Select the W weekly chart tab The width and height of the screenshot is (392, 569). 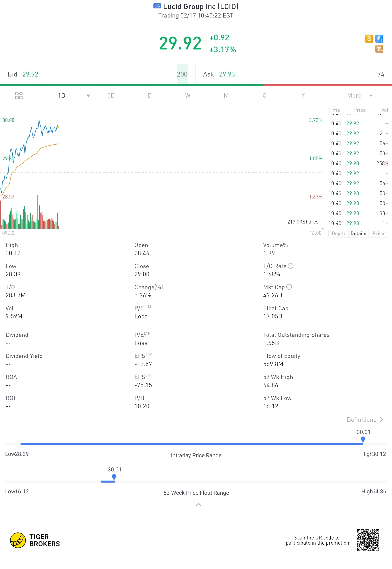[x=188, y=96]
